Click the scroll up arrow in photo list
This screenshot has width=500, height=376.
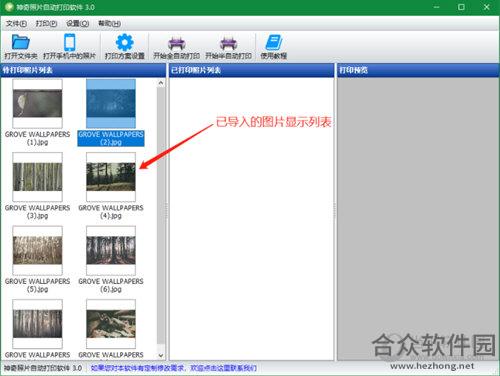[161, 83]
